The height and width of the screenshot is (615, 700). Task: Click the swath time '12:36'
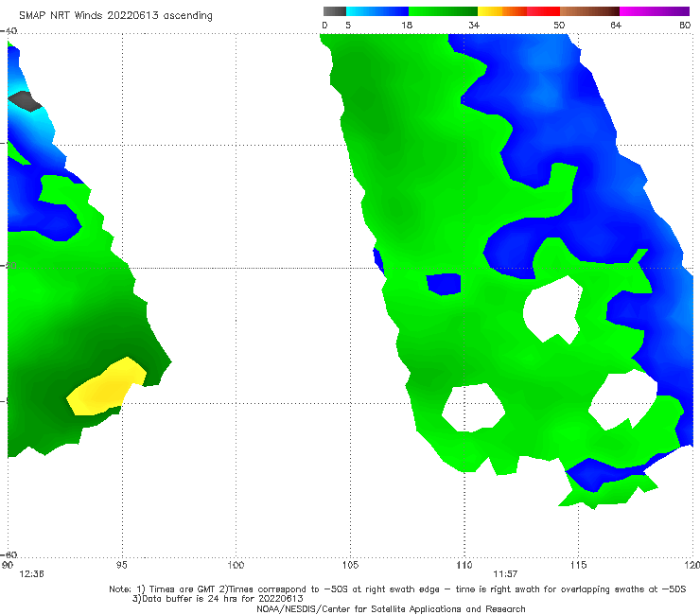32,574
